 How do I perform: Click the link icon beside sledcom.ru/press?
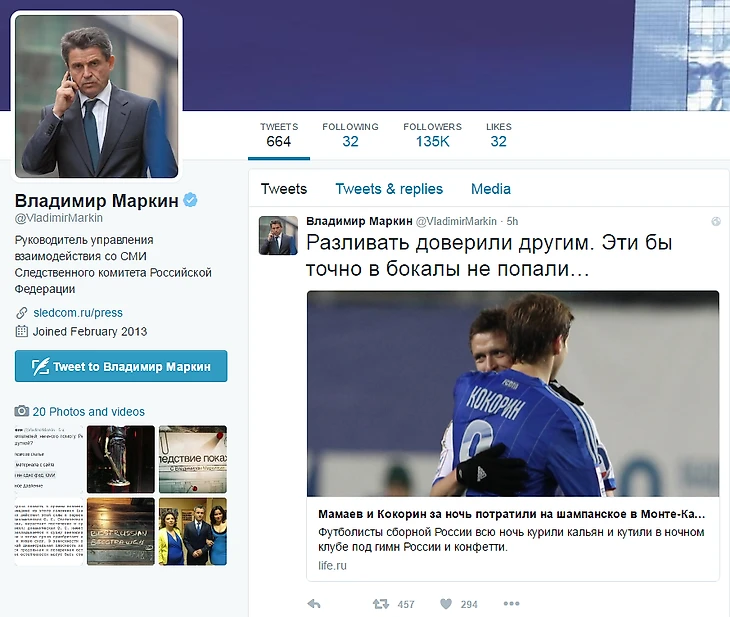pyautogui.click(x=21, y=313)
